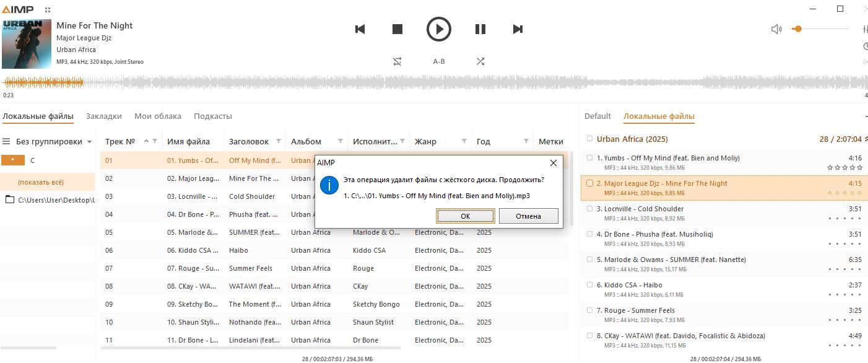This screenshot has height=363, width=868.
Task: Click the folder icon of C:\Users\User\Desktop
Action: pos(9,199)
